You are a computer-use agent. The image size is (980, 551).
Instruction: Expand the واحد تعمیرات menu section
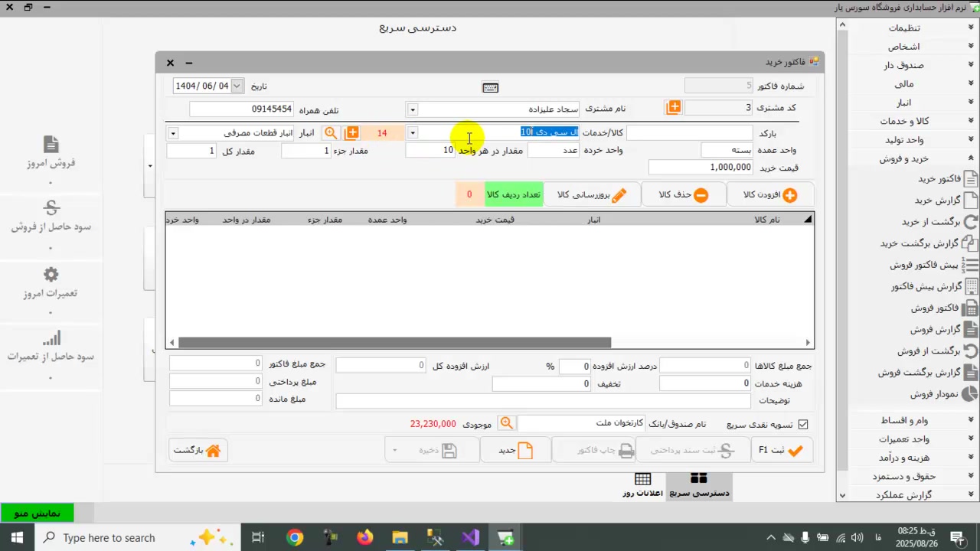click(910, 439)
